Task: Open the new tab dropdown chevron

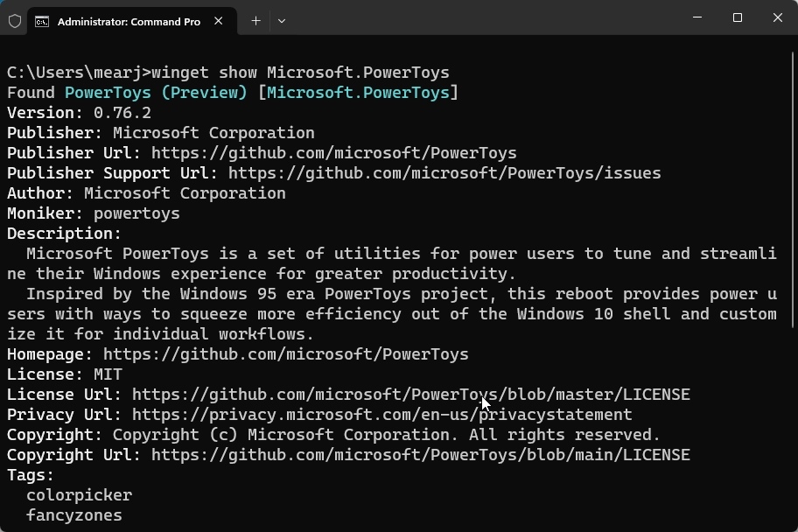Action: (x=282, y=20)
